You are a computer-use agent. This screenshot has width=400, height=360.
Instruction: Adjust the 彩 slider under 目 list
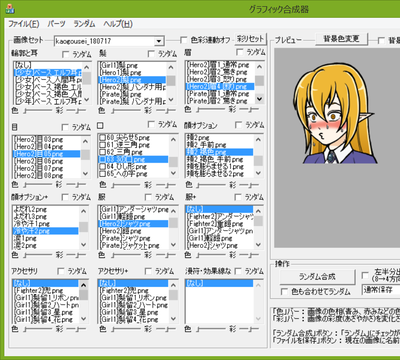[77, 185]
